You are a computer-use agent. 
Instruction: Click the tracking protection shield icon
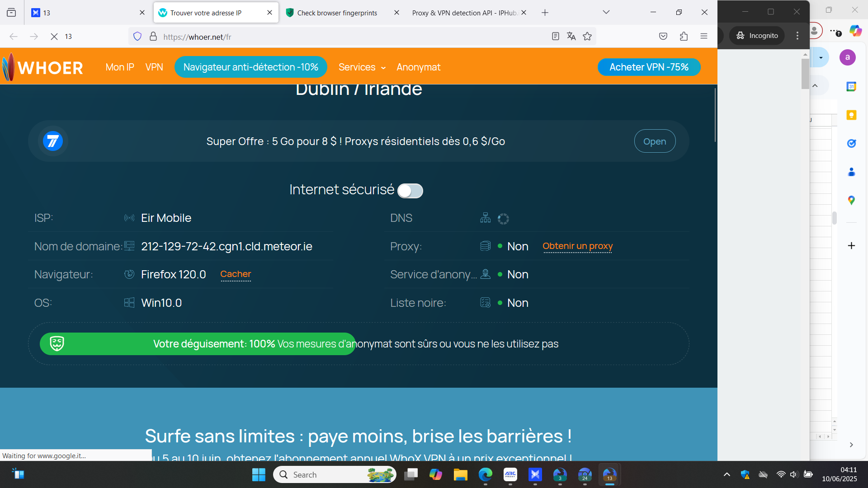click(138, 37)
